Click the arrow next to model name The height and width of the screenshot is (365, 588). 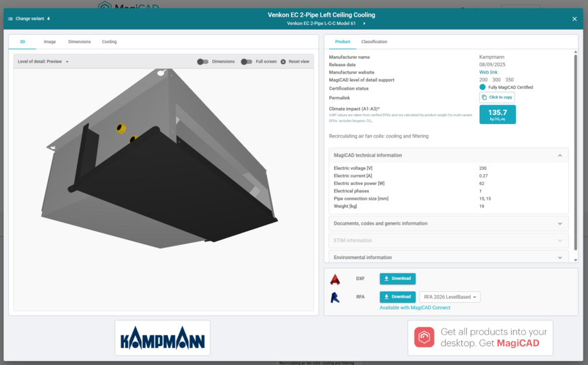[364, 23]
